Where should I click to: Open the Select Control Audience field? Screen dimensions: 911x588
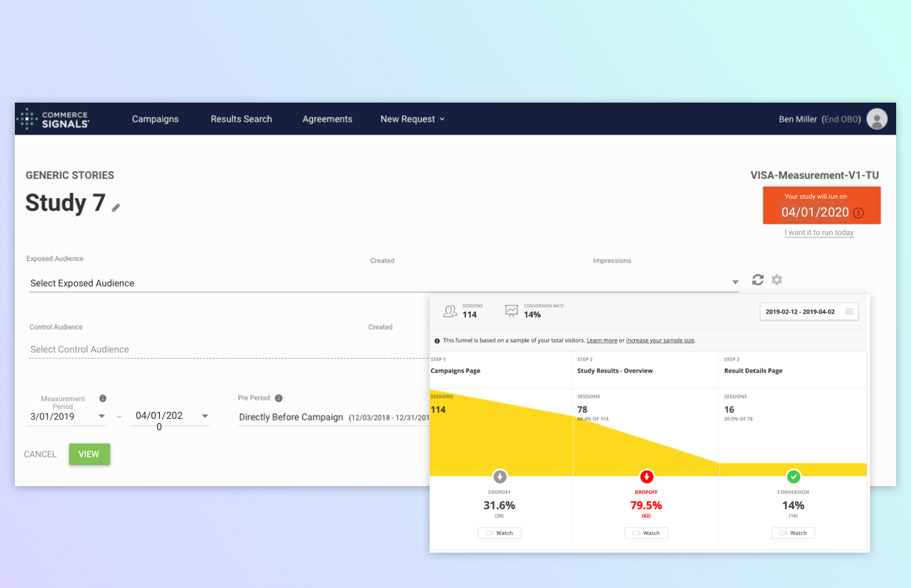(x=229, y=350)
